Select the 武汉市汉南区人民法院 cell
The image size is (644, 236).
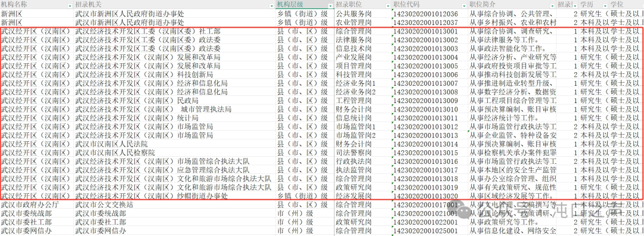point(175,144)
